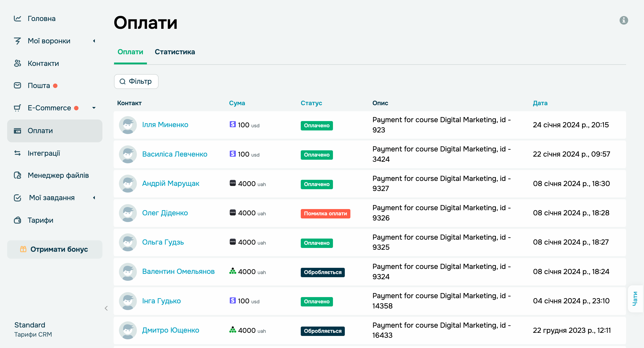
Task: Click the Контакти people icon
Action: point(17,63)
